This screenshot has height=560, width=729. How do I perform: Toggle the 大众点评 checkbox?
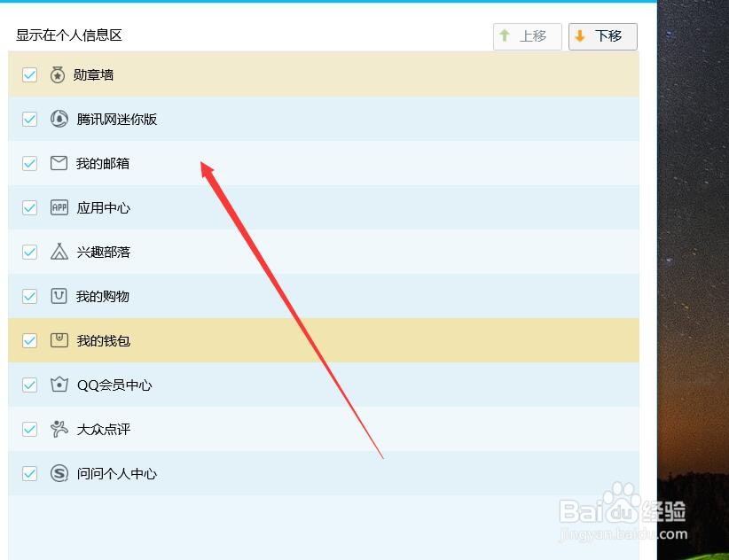pyautogui.click(x=30, y=429)
